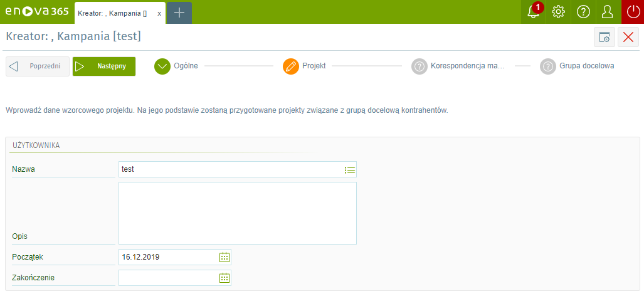
Task: Go to the Następny step
Action: (x=104, y=66)
